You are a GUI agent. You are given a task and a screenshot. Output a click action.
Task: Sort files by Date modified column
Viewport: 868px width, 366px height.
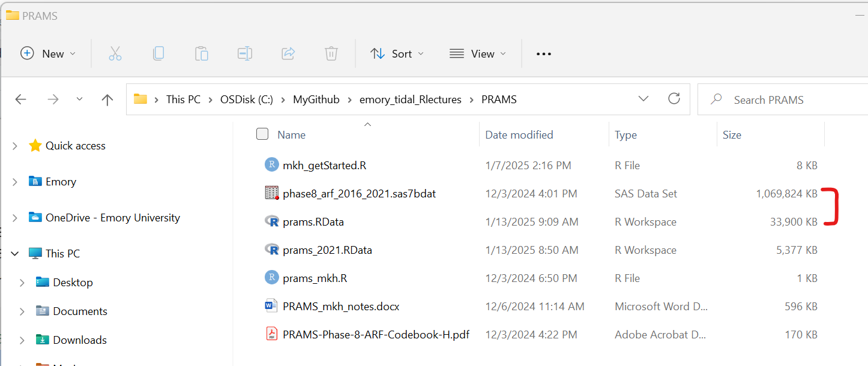(x=519, y=135)
